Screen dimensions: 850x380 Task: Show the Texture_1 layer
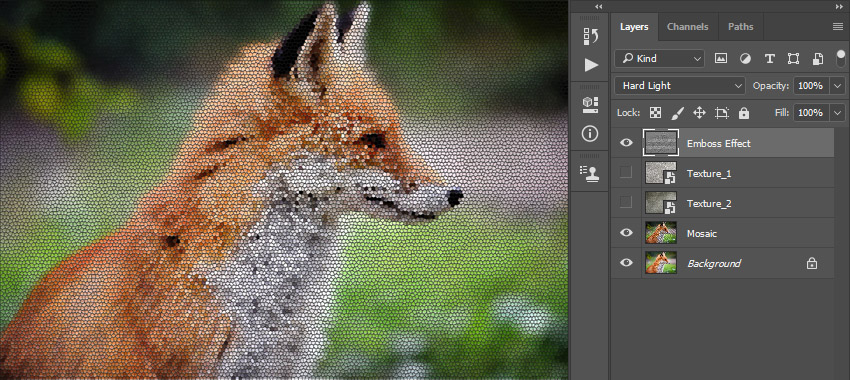pyautogui.click(x=626, y=173)
